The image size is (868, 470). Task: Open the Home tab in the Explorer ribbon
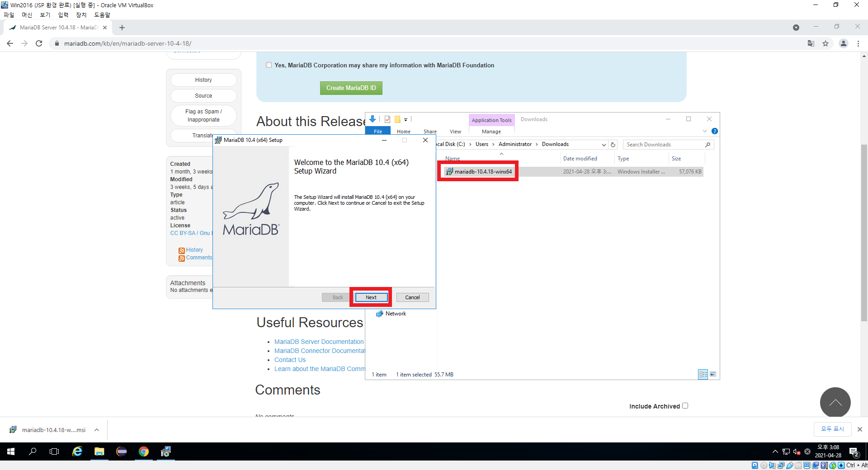click(404, 132)
